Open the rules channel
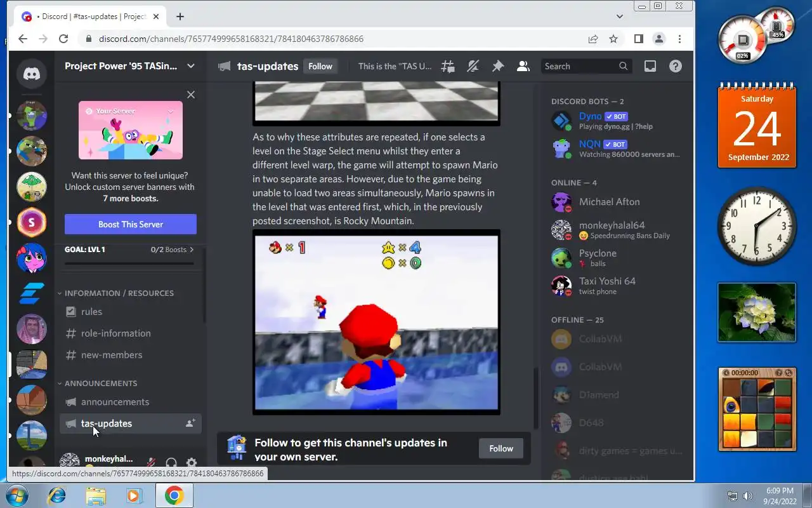Image resolution: width=812 pixels, height=508 pixels. coord(131,312)
